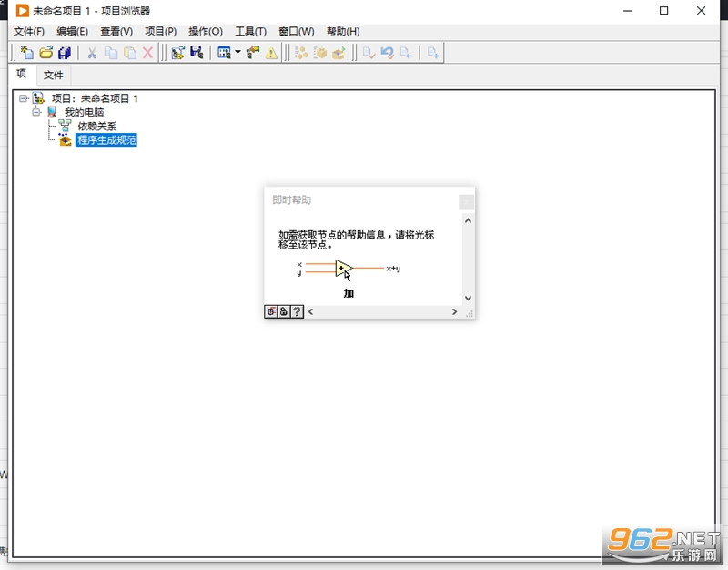
Task: Click the 程序生成规范 build box icon
Action: click(x=65, y=139)
